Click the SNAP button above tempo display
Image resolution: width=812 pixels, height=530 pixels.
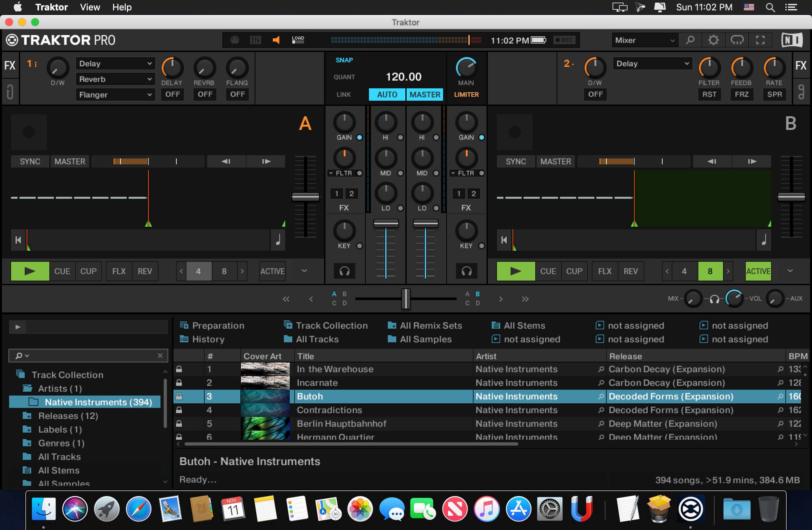coord(343,60)
